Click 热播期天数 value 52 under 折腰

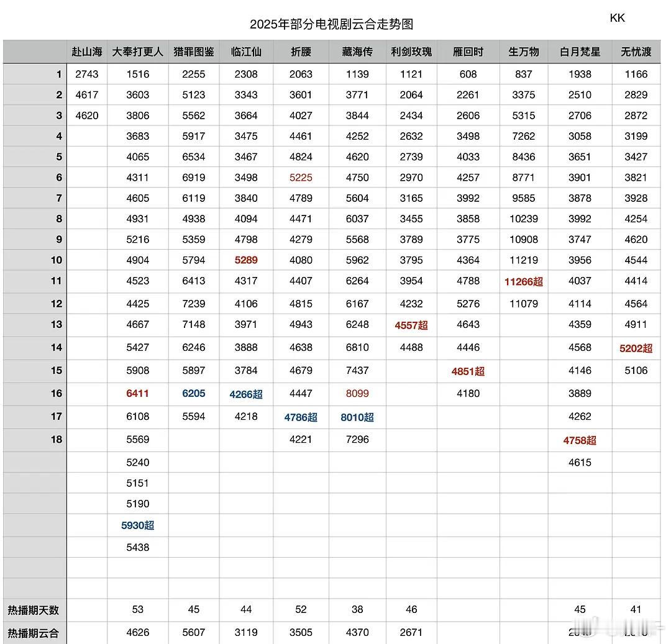click(x=301, y=609)
